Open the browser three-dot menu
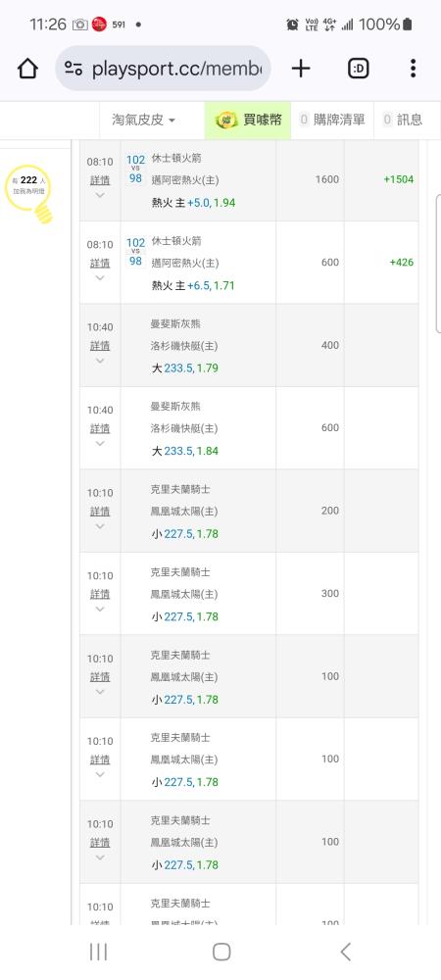 [x=413, y=69]
